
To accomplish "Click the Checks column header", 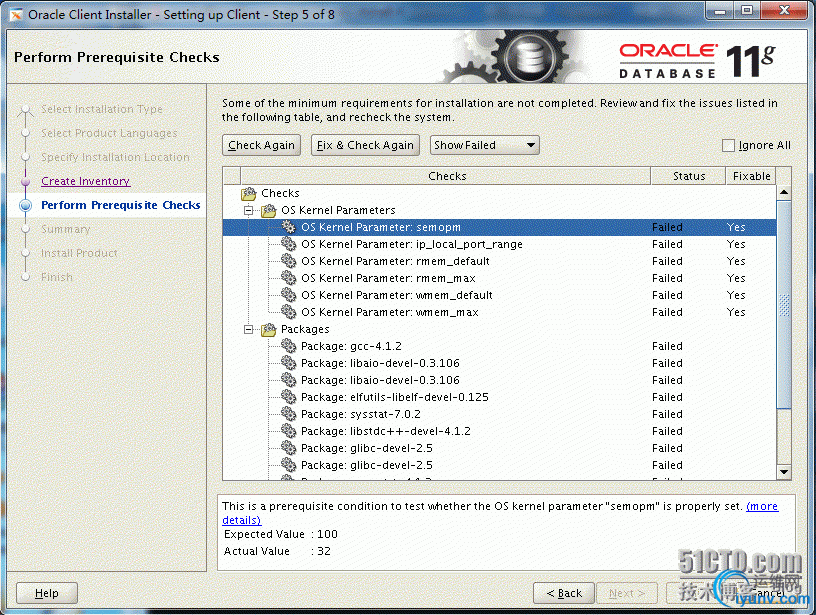I will (x=446, y=176).
